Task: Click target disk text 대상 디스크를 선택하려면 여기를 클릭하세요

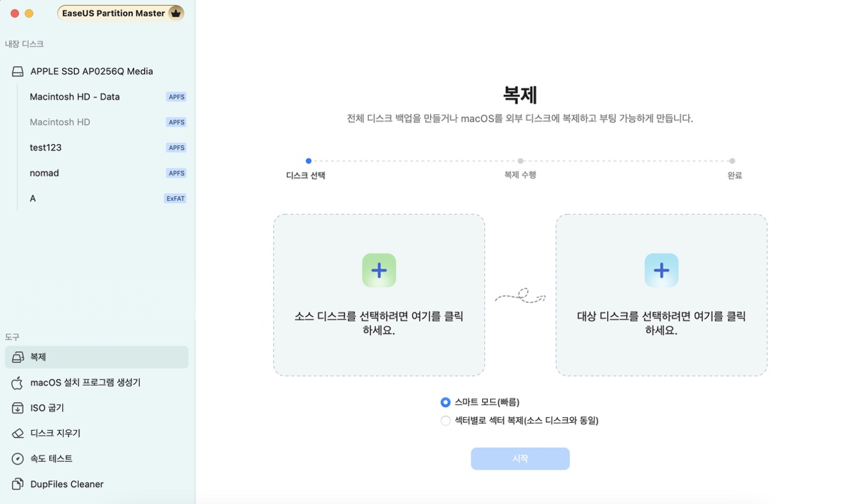Action: click(x=661, y=324)
